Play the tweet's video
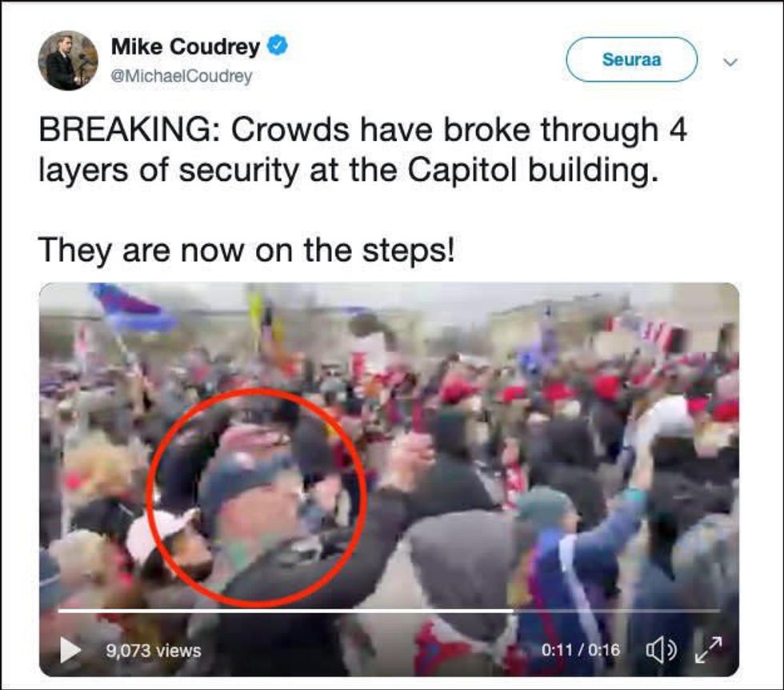 (70, 650)
